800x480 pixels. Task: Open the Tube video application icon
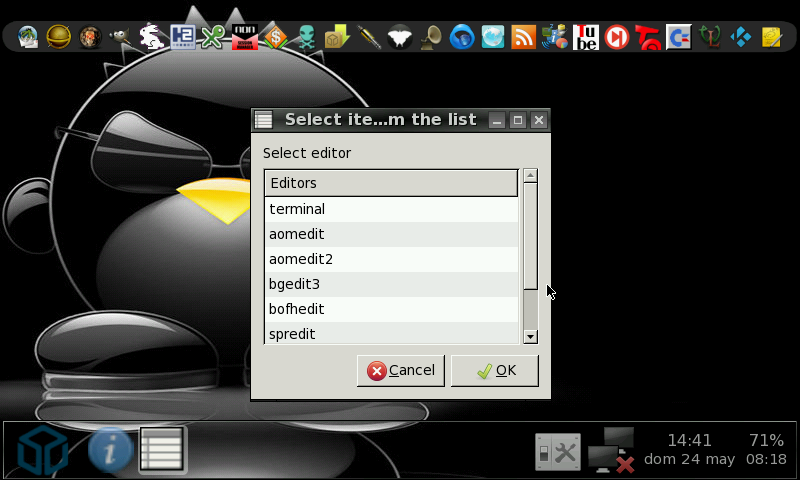click(x=586, y=37)
